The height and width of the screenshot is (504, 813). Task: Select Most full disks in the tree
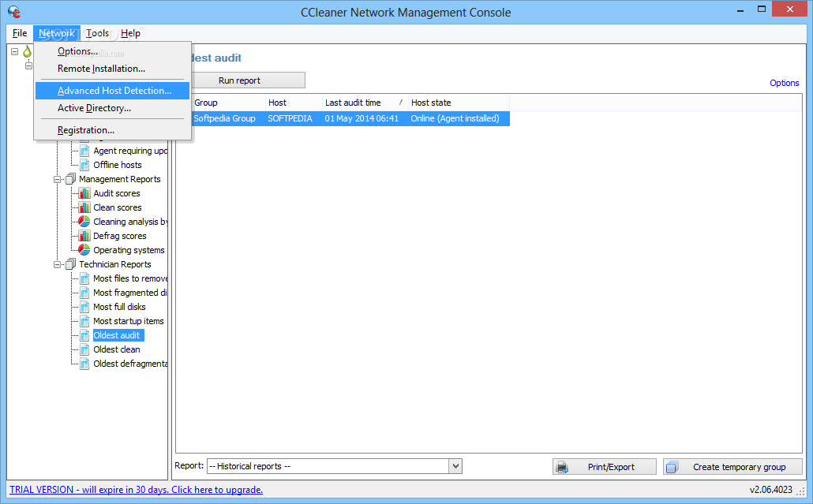pyautogui.click(x=119, y=307)
